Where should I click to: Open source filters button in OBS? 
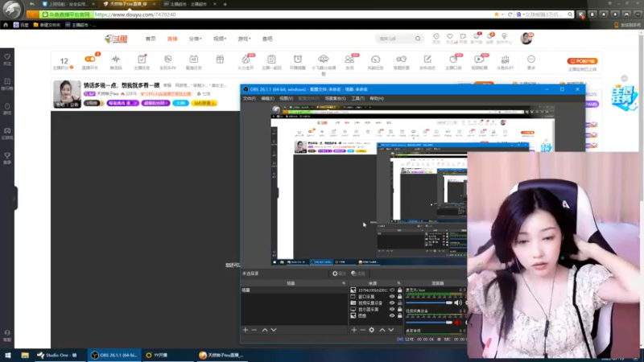pos(358,274)
